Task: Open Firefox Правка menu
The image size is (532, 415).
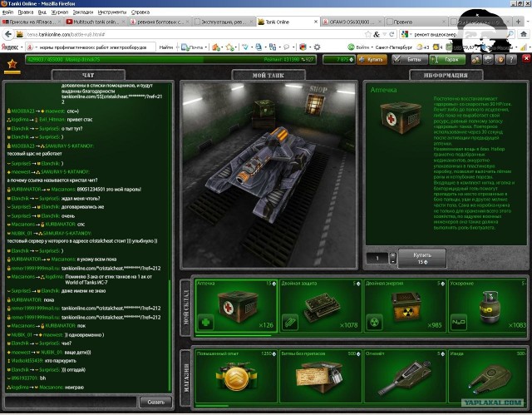Action: pyautogui.click(x=26, y=12)
